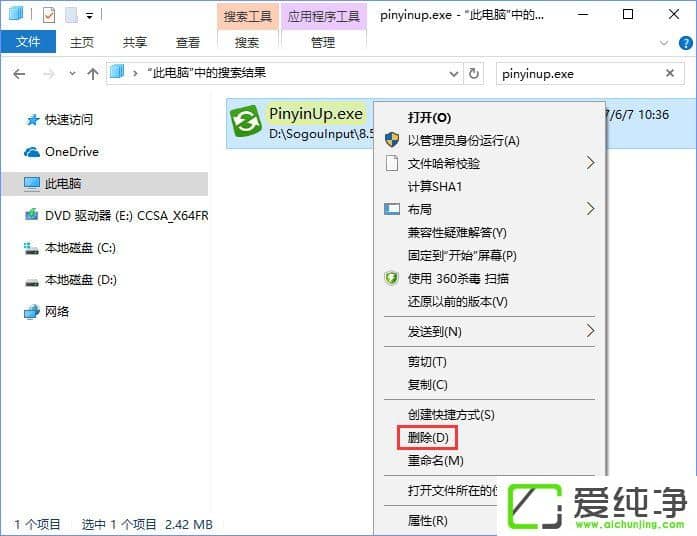Viewport: 697px width, 536px height.
Task: Select 本地磁盘 (C:) in navigation pane
Action: (x=80, y=248)
